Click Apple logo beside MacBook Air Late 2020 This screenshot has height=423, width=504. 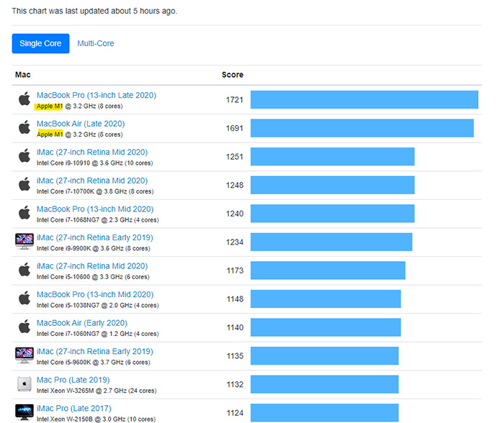click(x=24, y=127)
